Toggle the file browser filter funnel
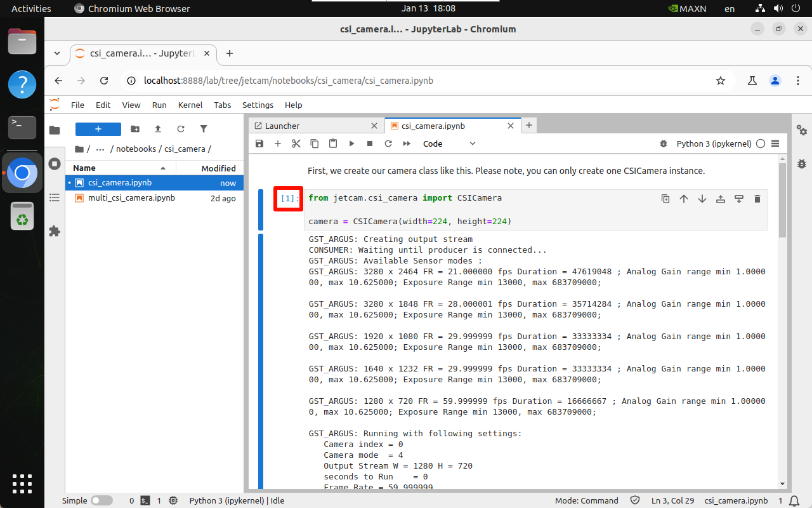812x508 pixels. 204,129
